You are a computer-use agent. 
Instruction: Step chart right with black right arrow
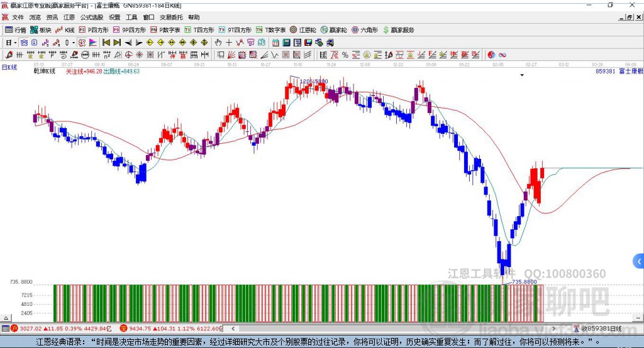139,43
